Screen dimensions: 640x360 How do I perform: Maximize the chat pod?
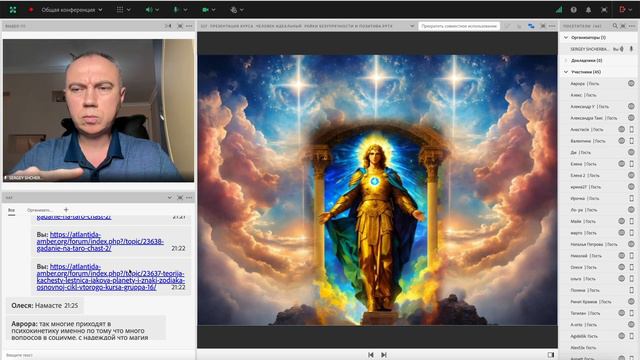coord(180,198)
